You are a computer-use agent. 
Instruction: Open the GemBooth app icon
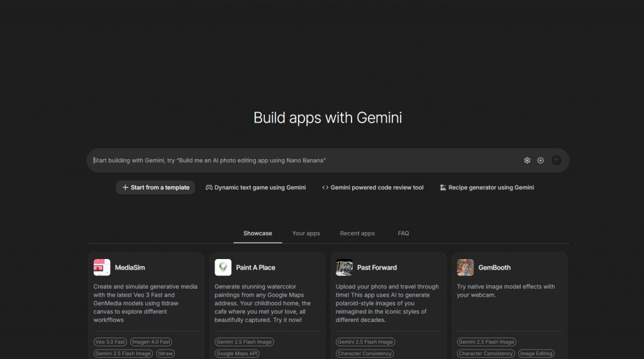pos(465,267)
